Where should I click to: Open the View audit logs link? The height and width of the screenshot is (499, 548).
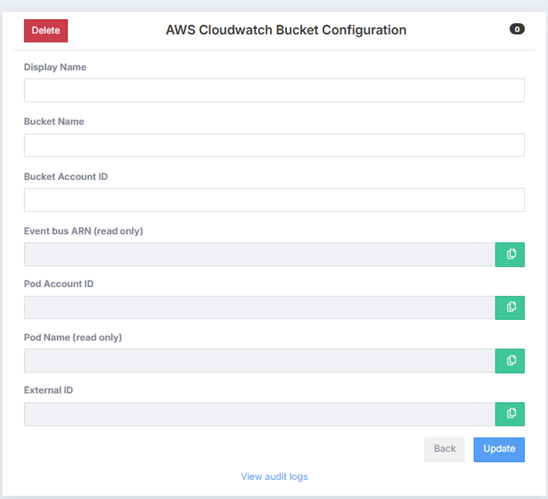[x=274, y=477]
